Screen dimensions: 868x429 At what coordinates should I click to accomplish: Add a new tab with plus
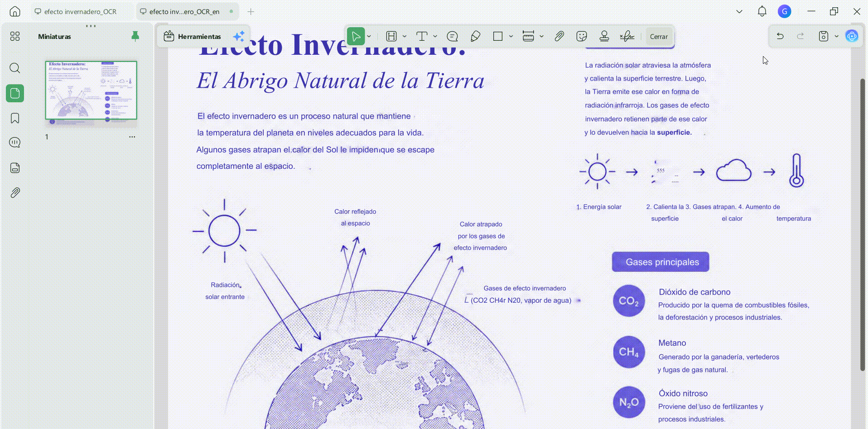pos(251,11)
